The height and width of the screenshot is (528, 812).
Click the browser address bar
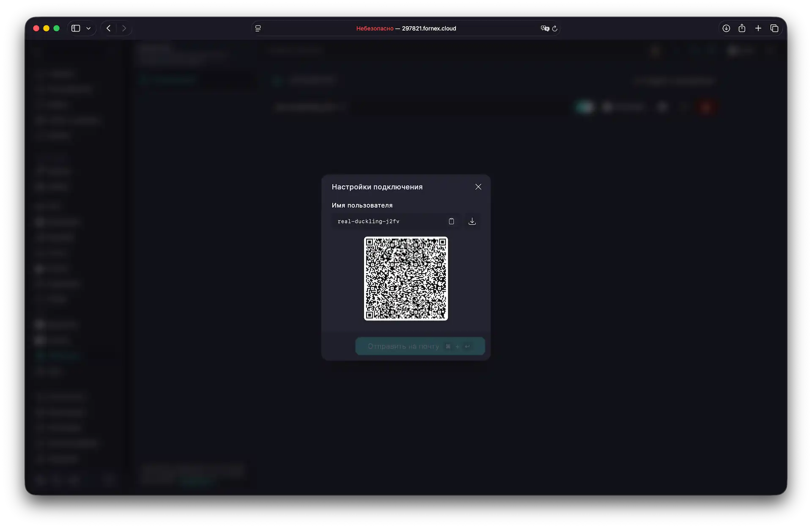(406, 28)
